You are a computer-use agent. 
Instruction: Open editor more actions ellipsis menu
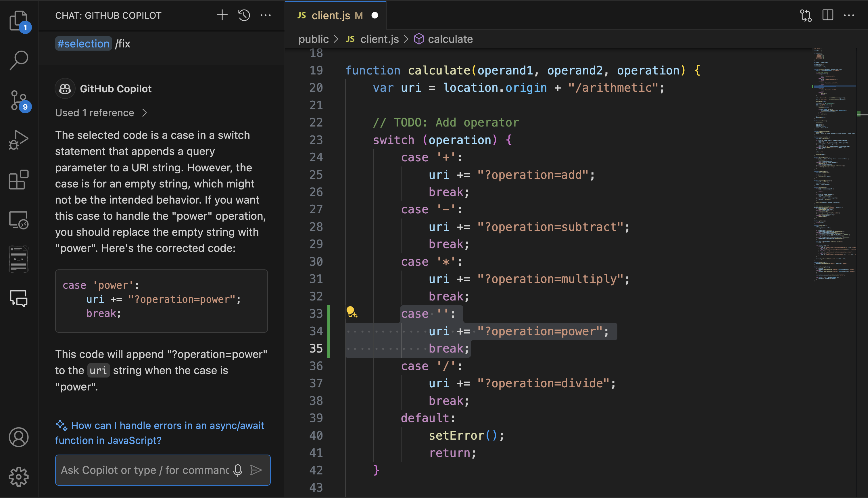(x=849, y=16)
